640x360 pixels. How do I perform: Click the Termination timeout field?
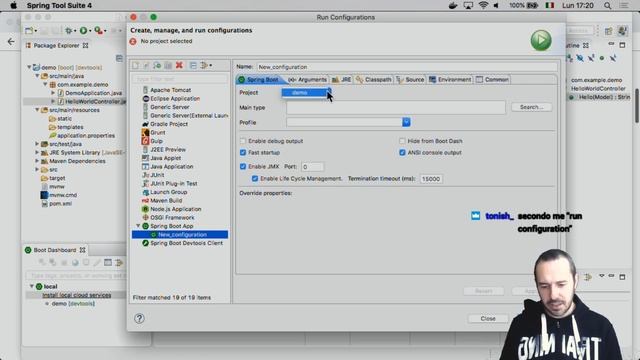[431, 179]
